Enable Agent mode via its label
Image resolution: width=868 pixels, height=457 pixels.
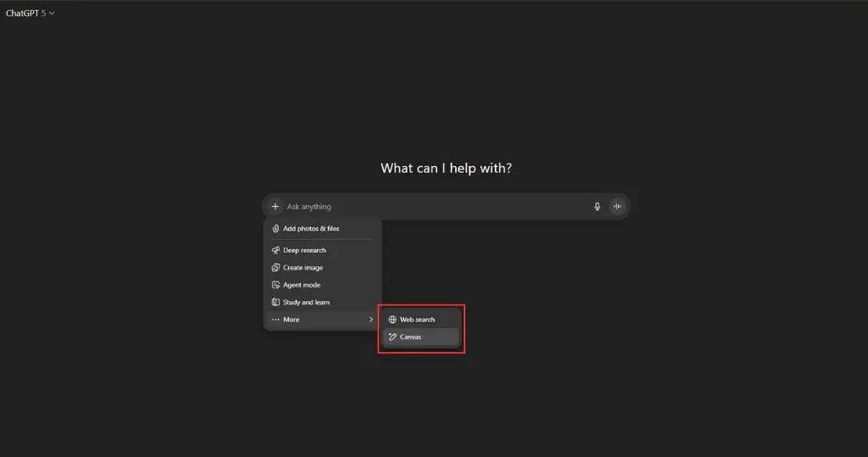tap(302, 285)
